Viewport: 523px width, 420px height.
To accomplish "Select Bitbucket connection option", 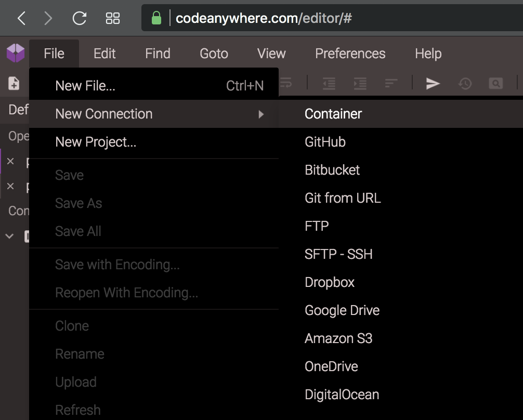I will 401,170.
